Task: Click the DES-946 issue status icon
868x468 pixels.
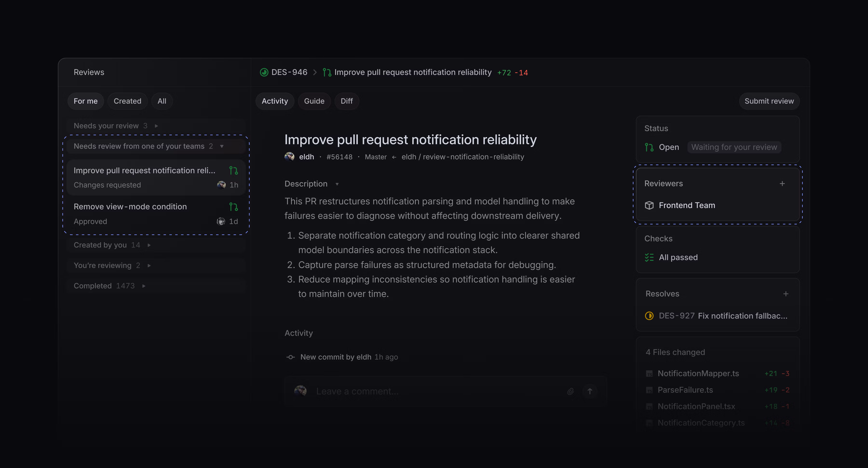Action: pos(264,72)
